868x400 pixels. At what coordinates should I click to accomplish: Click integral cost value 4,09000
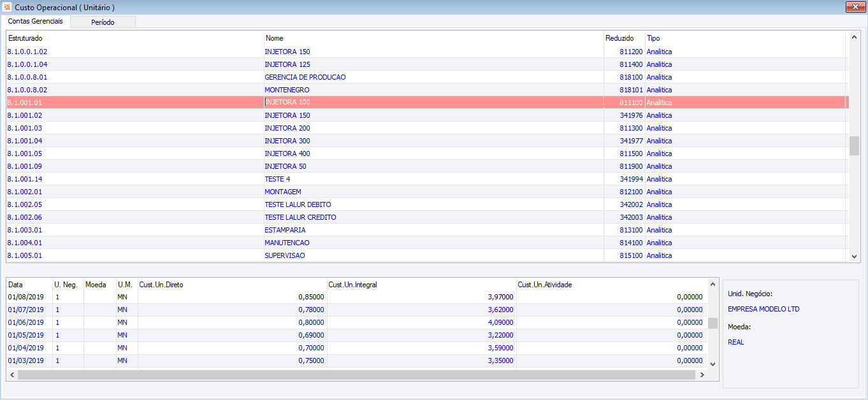(x=500, y=322)
